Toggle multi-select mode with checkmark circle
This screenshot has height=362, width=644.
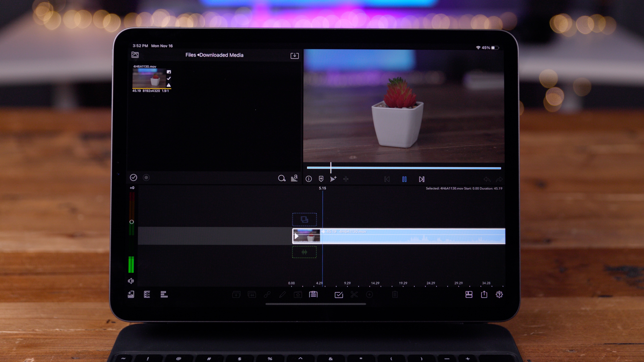click(134, 178)
